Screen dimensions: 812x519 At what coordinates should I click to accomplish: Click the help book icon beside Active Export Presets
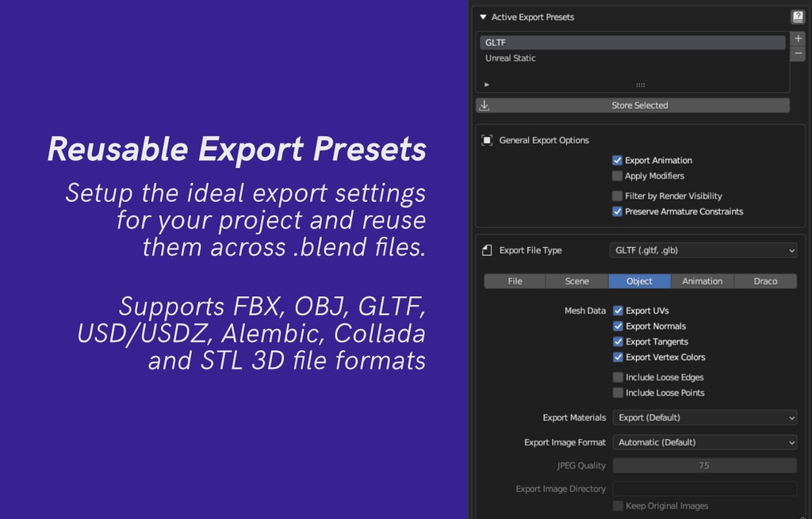(797, 16)
